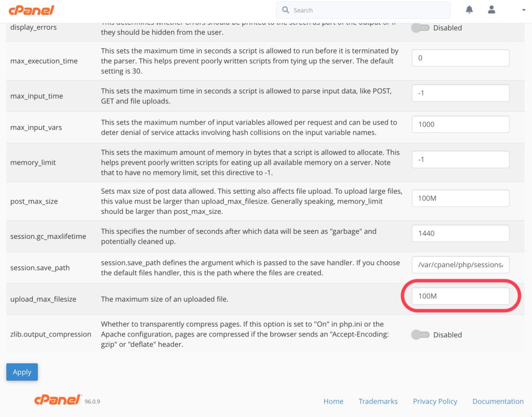The width and height of the screenshot is (532, 417).
Task: Click the cPanel footer logo
Action: pyautogui.click(x=57, y=400)
